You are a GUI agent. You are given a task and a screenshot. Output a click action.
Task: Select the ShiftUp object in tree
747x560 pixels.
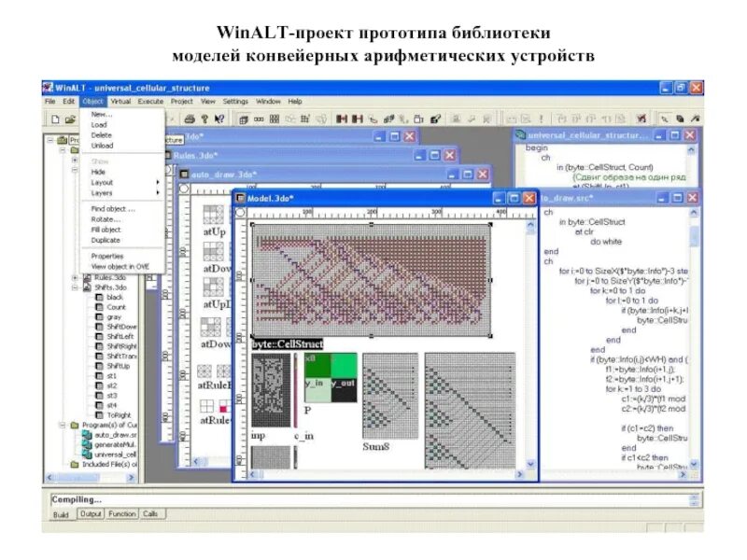coord(119,366)
